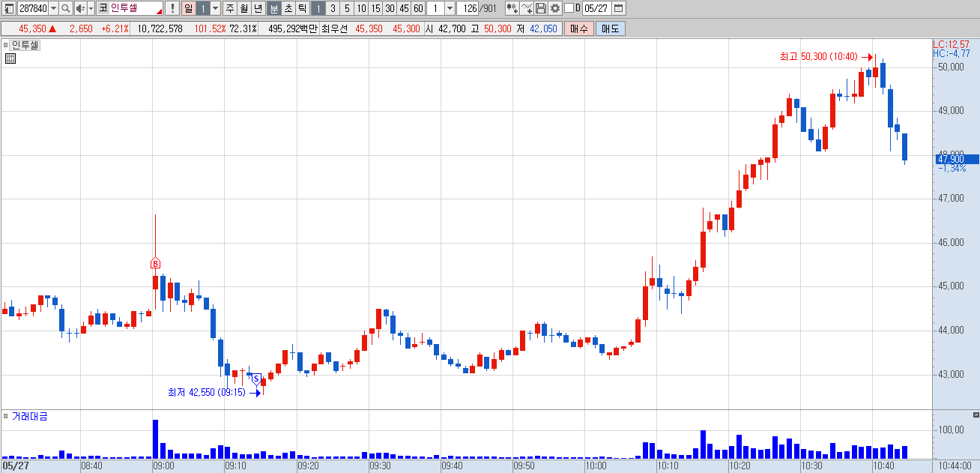Click the 매도 sell button
This screenshot has height=473, width=980.
pos(611,28)
